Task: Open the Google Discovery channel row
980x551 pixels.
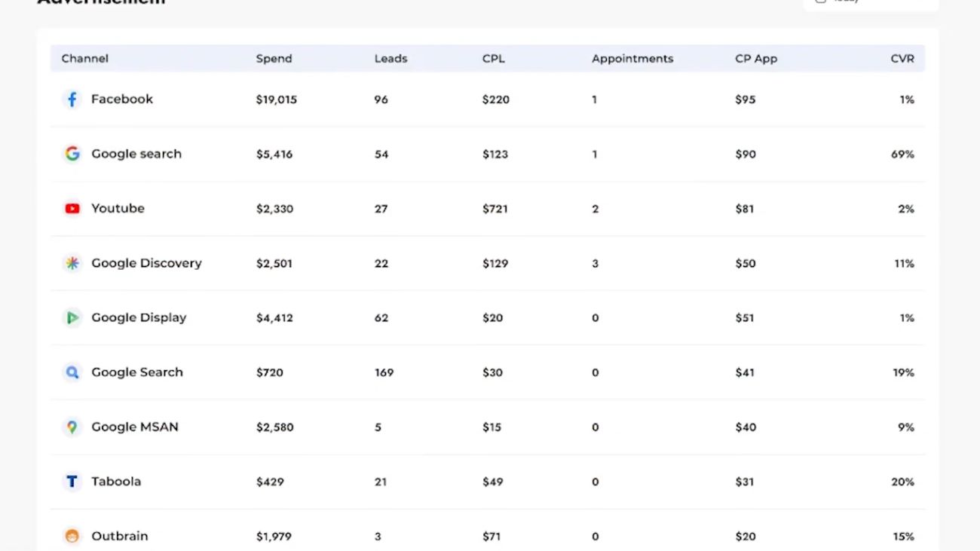Action: (x=146, y=263)
